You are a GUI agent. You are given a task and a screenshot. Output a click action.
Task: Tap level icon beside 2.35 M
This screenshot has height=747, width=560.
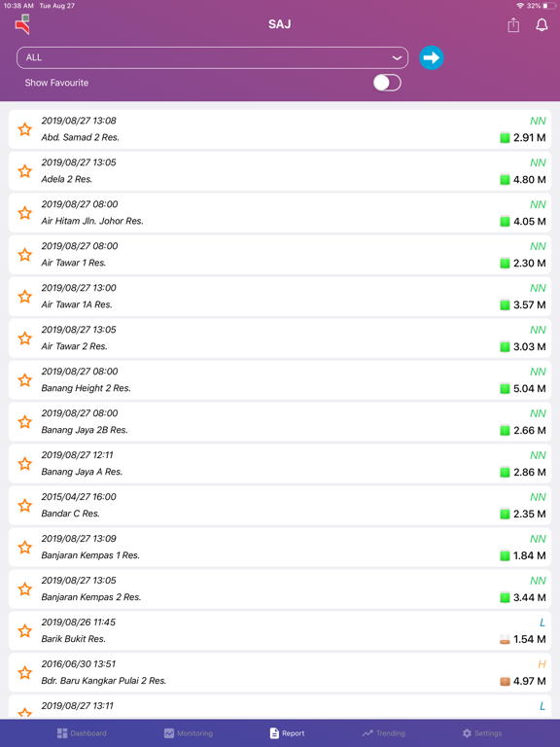click(505, 514)
